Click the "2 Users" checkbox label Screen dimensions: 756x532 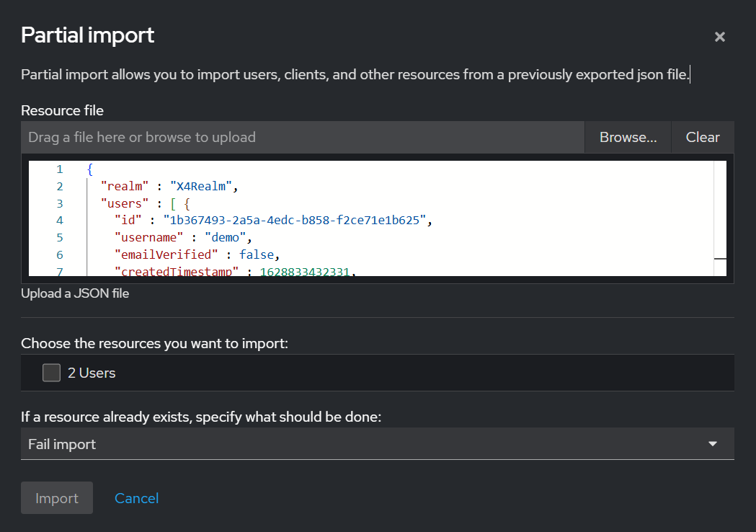coord(92,373)
